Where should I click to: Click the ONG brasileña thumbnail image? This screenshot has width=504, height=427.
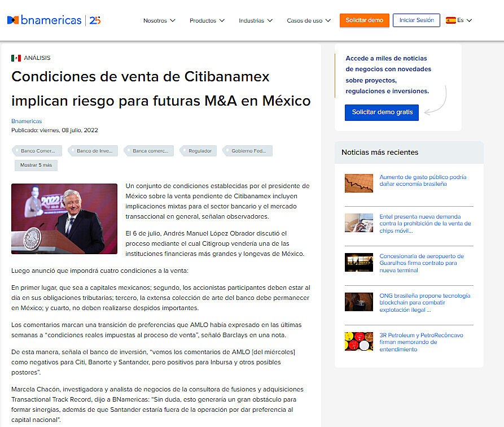(359, 302)
